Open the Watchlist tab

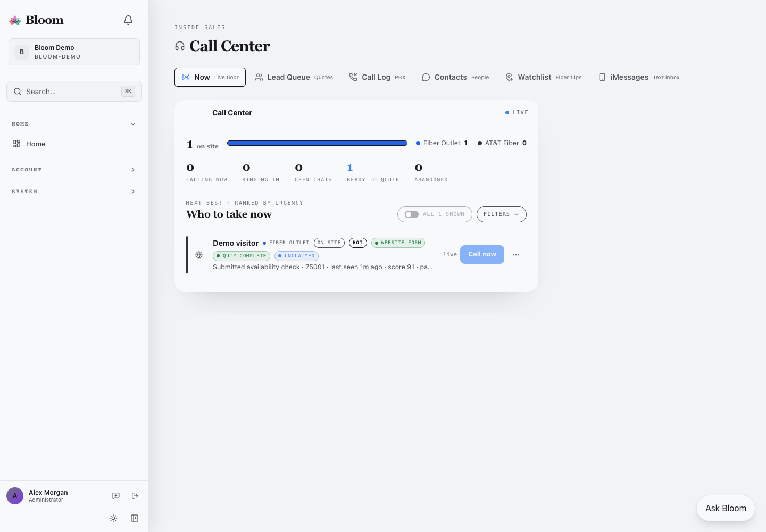click(x=543, y=77)
